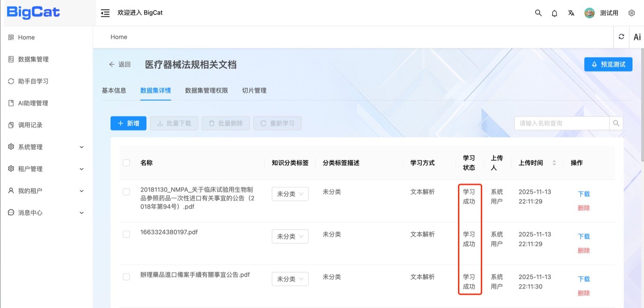Screen dimensions: 644x308
Task: Sort by 上传时间 column arrows
Action: click(554, 163)
